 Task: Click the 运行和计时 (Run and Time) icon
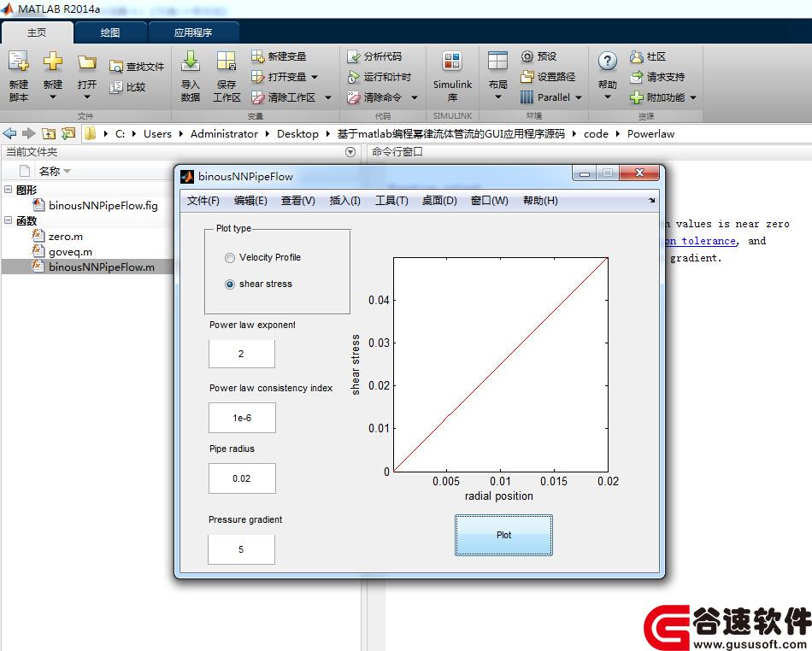click(x=353, y=77)
